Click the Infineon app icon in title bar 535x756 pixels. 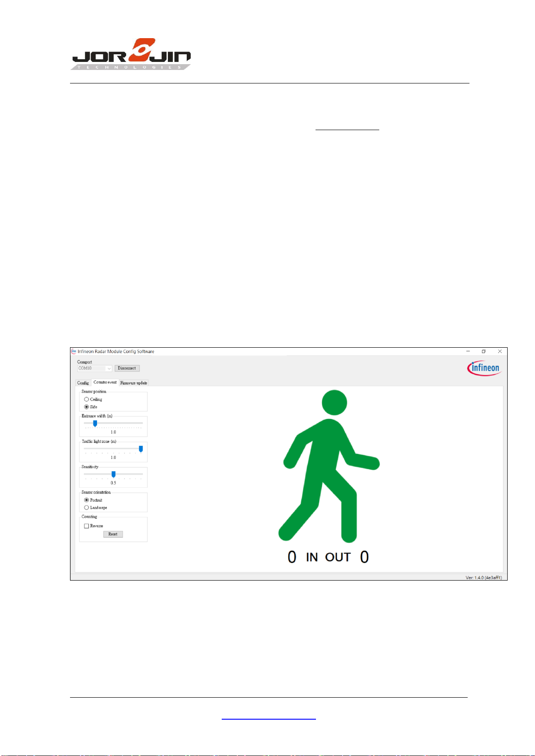(74, 351)
